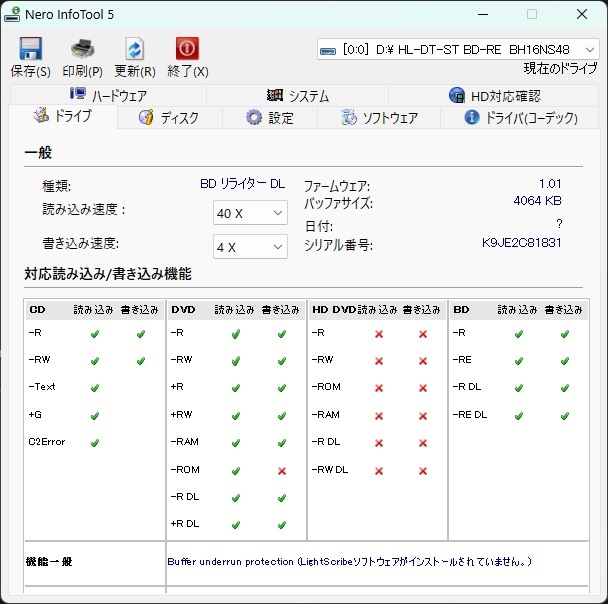
Task: Select the ディスク (Disc) tab
Action: click(168, 118)
